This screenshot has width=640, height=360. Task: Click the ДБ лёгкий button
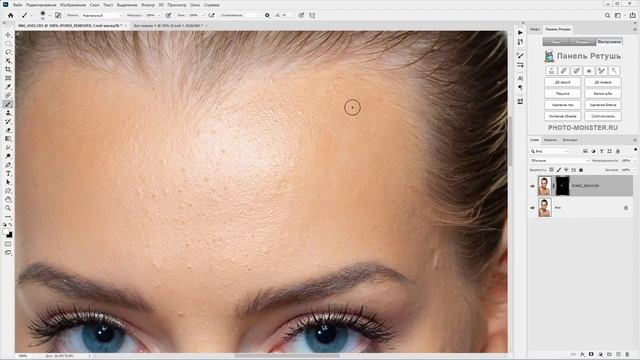pos(562,82)
